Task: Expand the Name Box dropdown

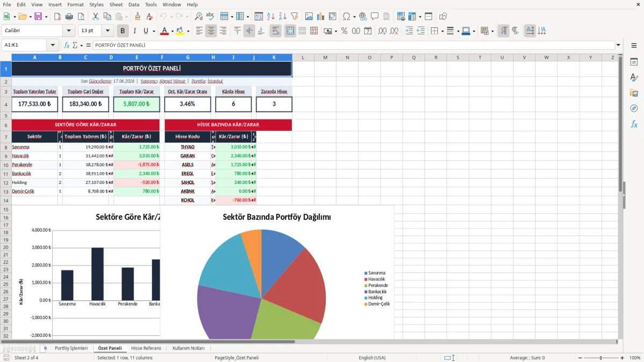Action: pos(53,46)
